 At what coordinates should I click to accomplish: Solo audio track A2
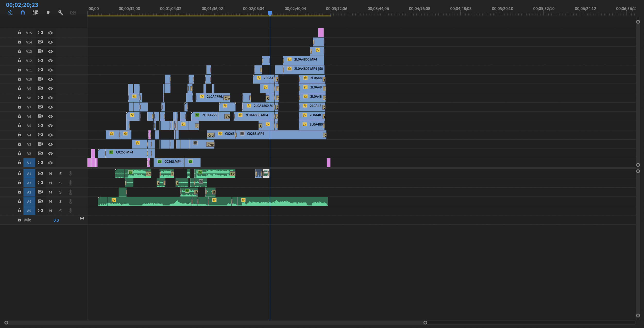pyautogui.click(x=61, y=183)
